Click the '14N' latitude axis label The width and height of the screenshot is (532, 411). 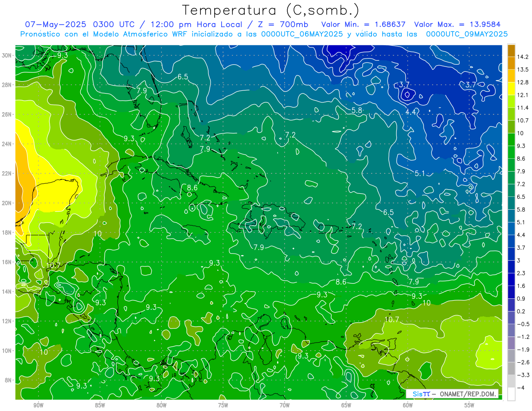[7, 292]
